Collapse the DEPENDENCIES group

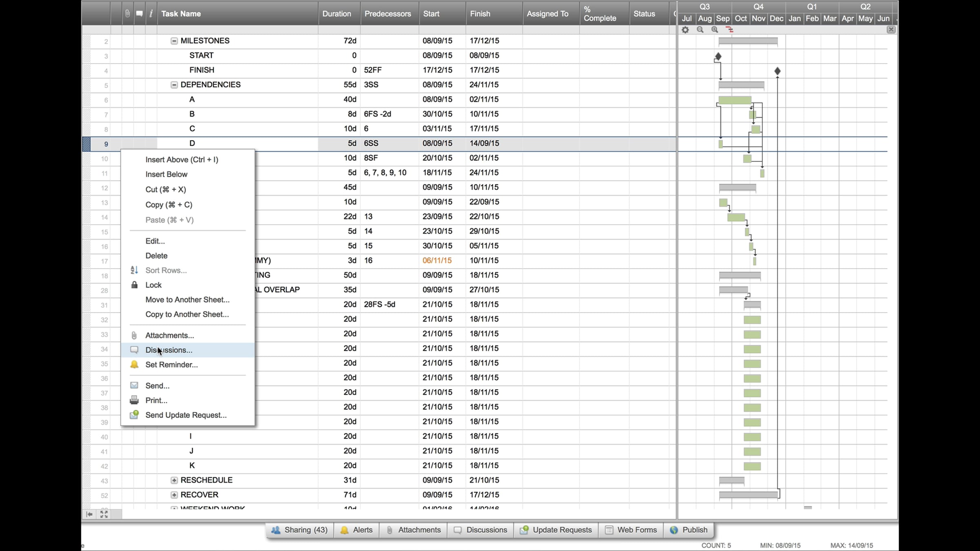pyautogui.click(x=174, y=85)
